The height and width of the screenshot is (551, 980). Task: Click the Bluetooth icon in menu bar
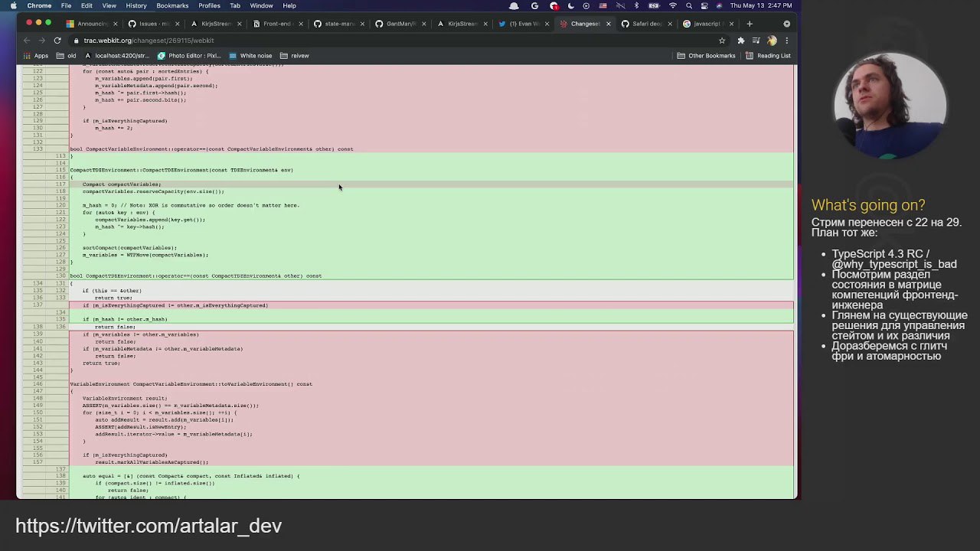pos(636,5)
